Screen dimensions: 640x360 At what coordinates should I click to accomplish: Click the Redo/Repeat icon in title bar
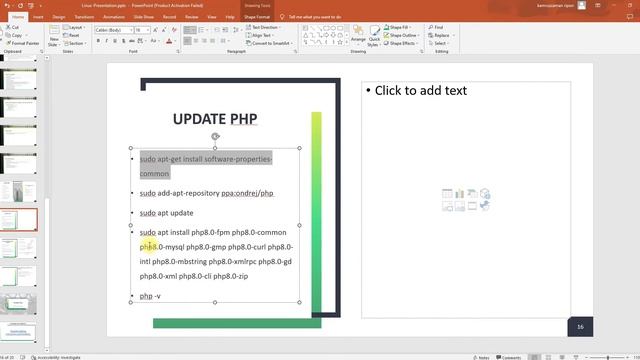tap(20, 6)
